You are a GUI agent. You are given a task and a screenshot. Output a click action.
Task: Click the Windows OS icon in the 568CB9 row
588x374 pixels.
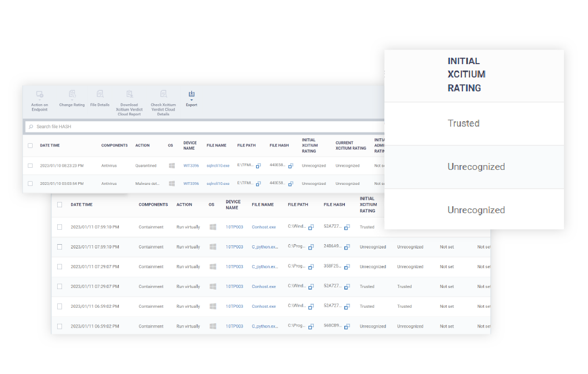[x=213, y=326]
